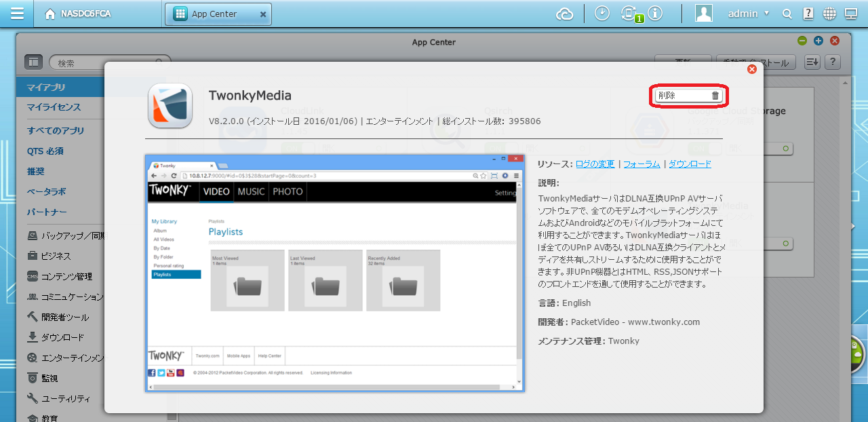868x422 pixels.
Task: Close the TwonkyMedia detail dialog
Action: click(x=751, y=69)
